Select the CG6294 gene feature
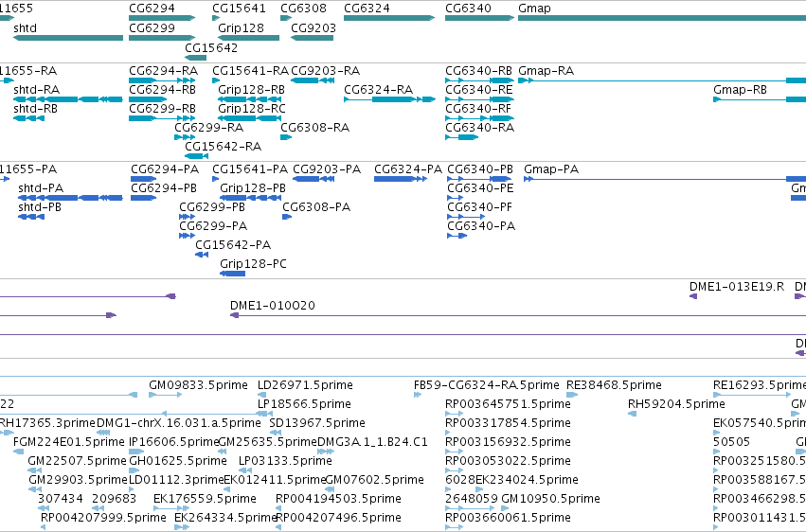Viewport: 806px width, 532px height. (x=162, y=18)
